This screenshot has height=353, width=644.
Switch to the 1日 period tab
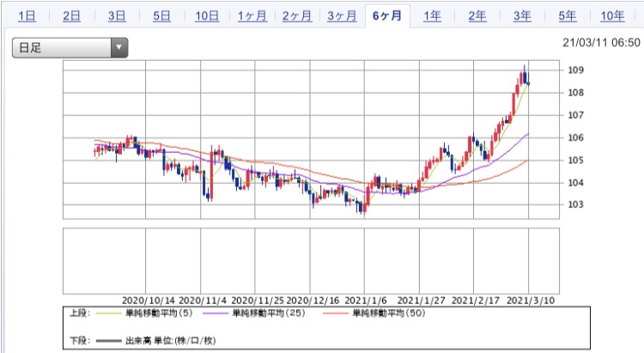(27, 16)
